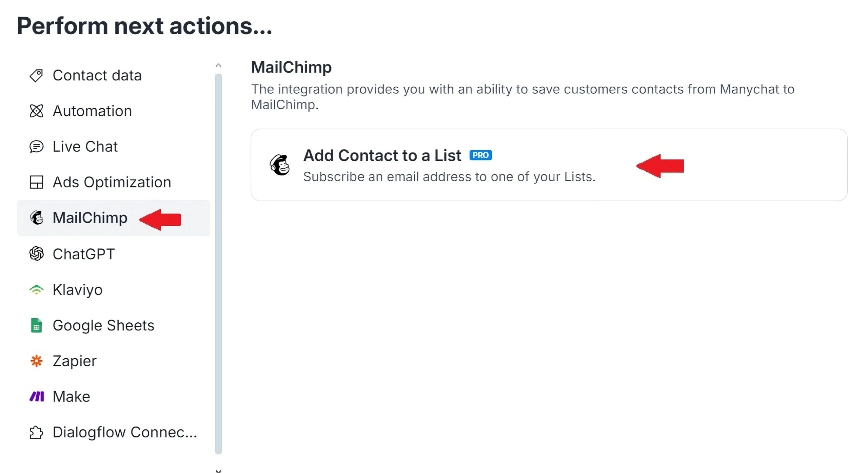The image size is (868, 473).
Task: Click the sidebar vertical scrollbar track
Action: 218,264
